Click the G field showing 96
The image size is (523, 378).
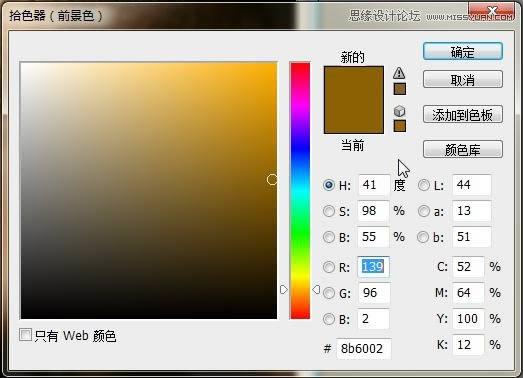pos(374,293)
